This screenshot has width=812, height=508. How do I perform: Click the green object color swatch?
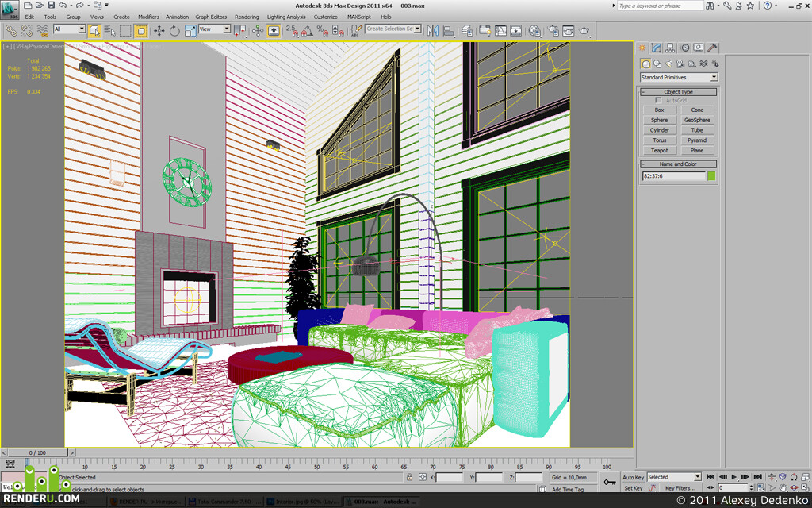pos(711,176)
